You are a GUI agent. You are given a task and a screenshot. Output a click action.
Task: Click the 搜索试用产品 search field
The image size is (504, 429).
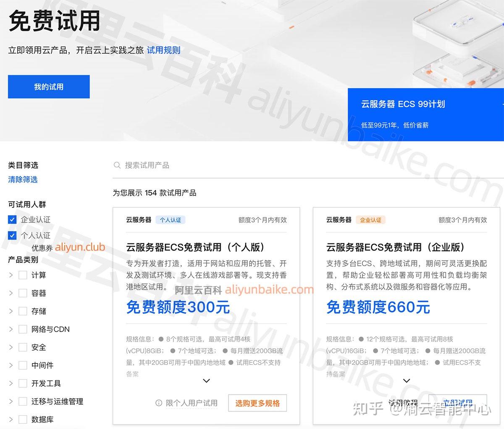click(308, 165)
